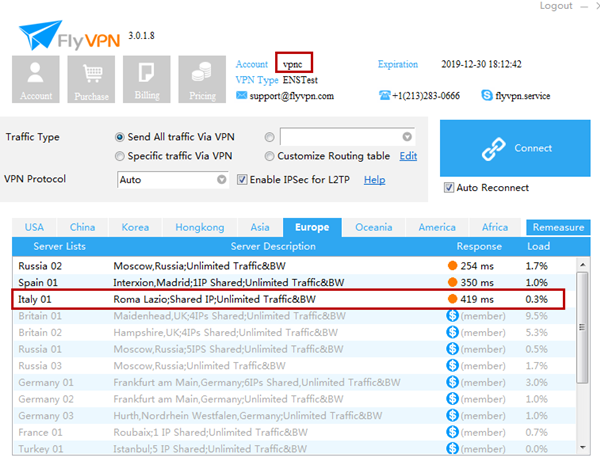Switch to the China server tab
This screenshot has height=461, width=600.
[82, 227]
